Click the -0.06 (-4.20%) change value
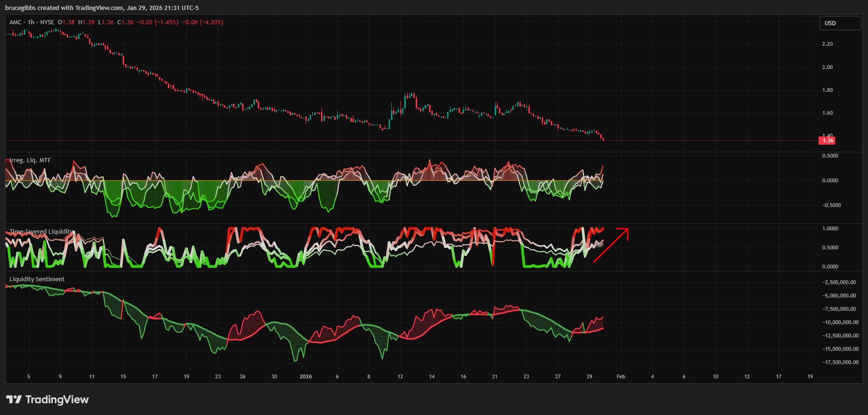 tap(203, 22)
